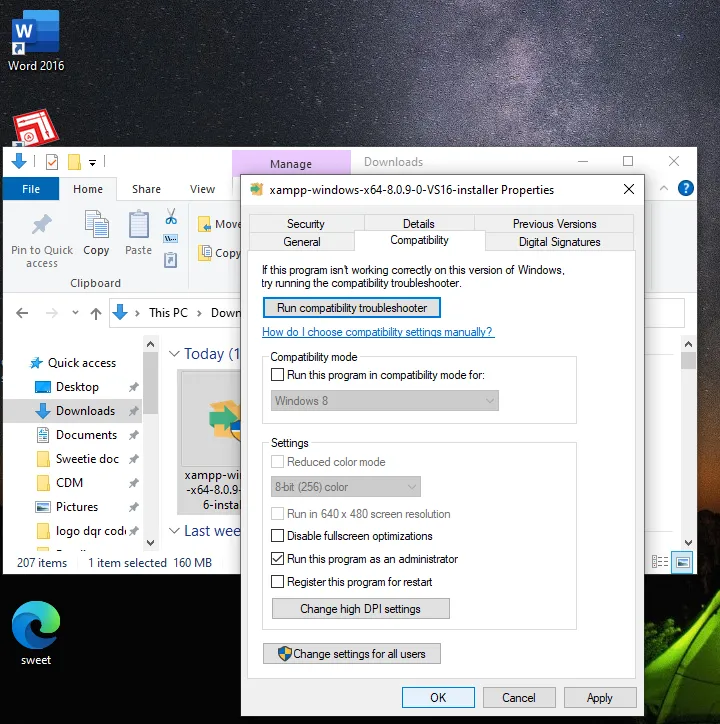Click the pin icon beside Desktop
Image resolution: width=720 pixels, height=724 pixels.
click(x=133, y=387)
